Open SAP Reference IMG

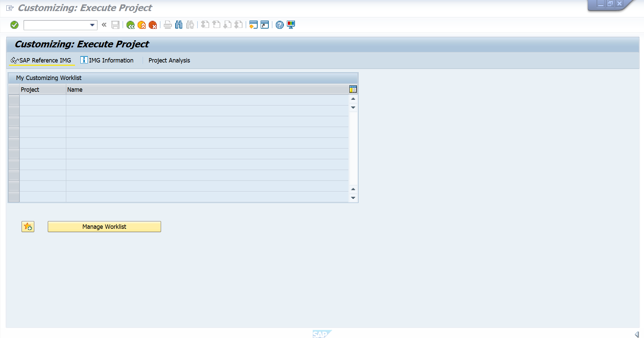[x=41, y=60]
